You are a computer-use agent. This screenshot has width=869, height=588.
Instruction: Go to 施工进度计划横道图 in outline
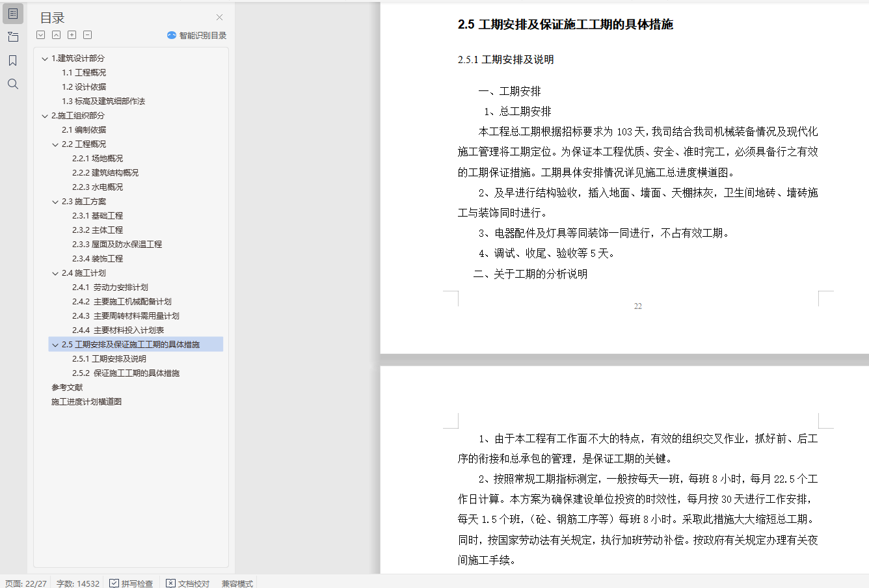click(87, 402)
